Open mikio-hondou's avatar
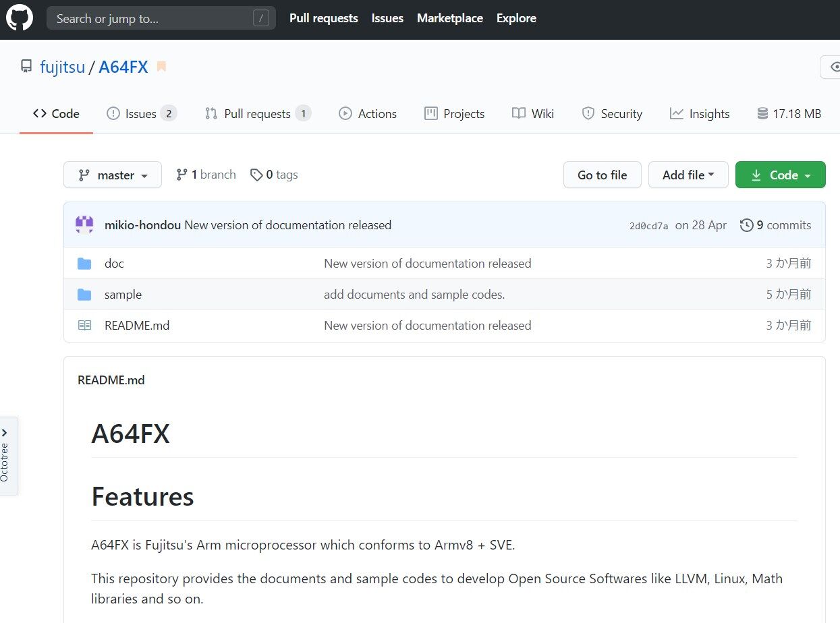 pyautogui.click(x=84, y=225)
